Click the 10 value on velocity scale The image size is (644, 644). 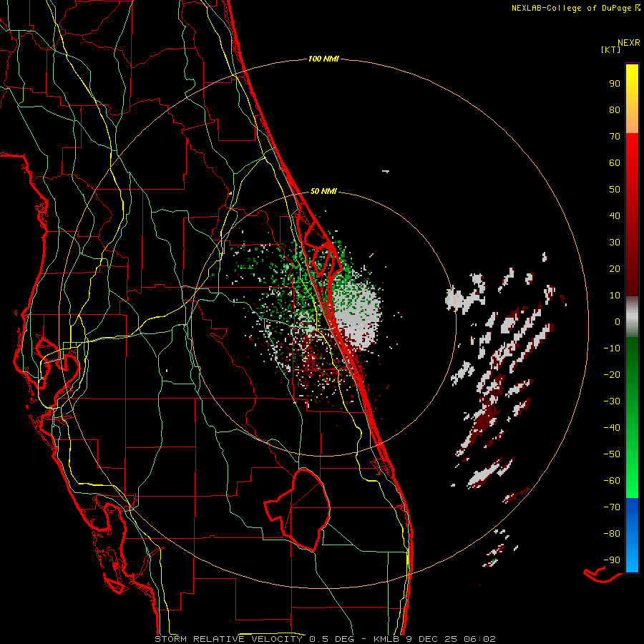point(615,296)
